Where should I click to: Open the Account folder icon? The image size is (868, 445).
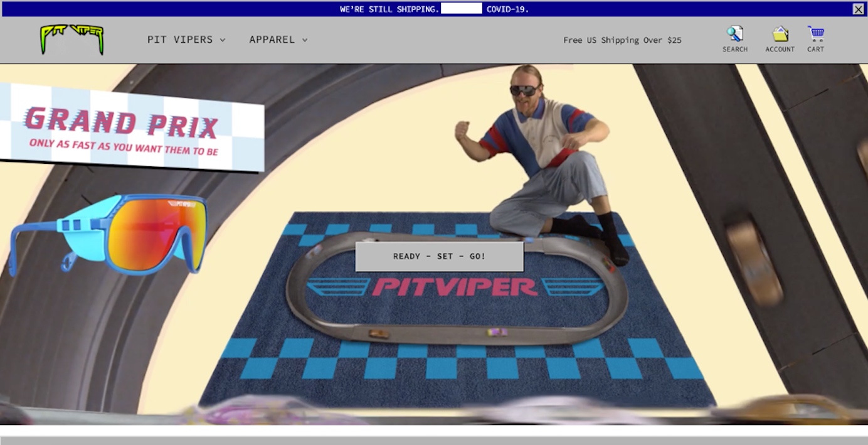(780, 34)
